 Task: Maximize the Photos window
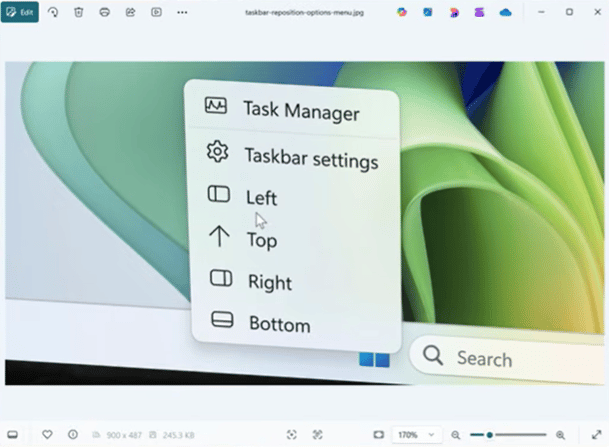tap(569, 12)
